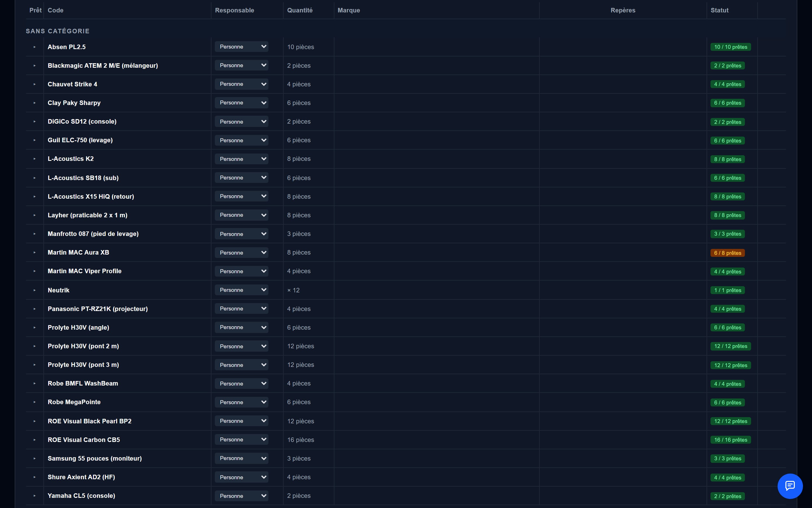Open Responsable dropdown for Absen PL2.5
Image resolution: width=812 pixels, height=508 pixels.
pos(242,47)
